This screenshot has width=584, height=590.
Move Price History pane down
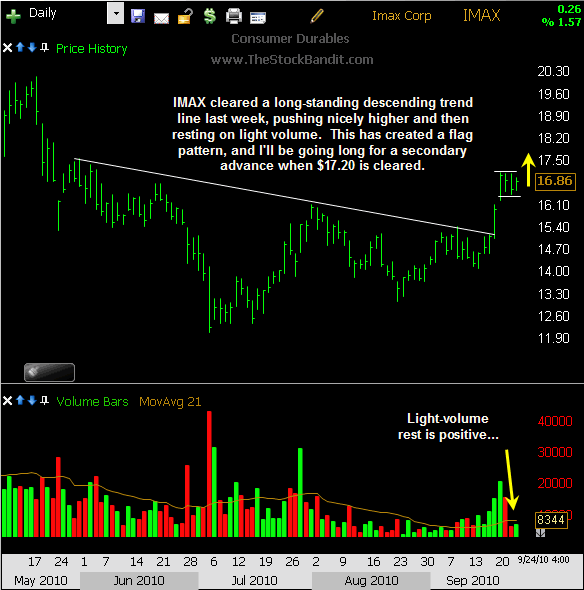(x=32, y=47)
